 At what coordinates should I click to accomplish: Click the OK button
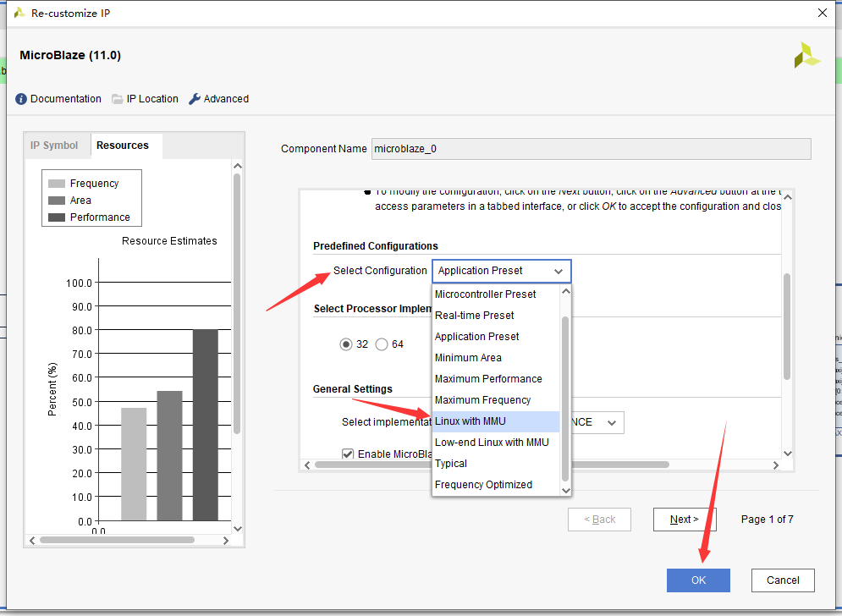pos(698,580)
